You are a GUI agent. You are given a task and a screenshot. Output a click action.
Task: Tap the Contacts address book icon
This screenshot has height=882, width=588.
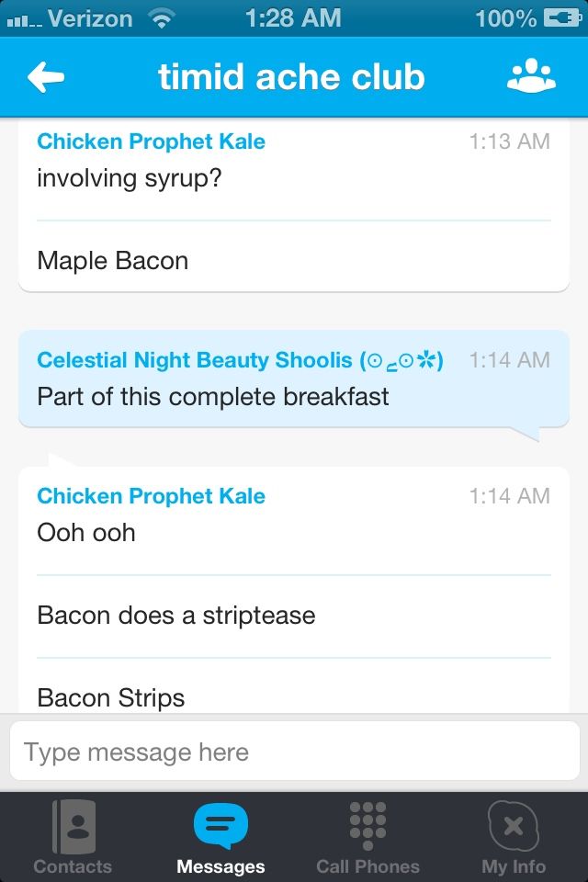tap(73, 825)
